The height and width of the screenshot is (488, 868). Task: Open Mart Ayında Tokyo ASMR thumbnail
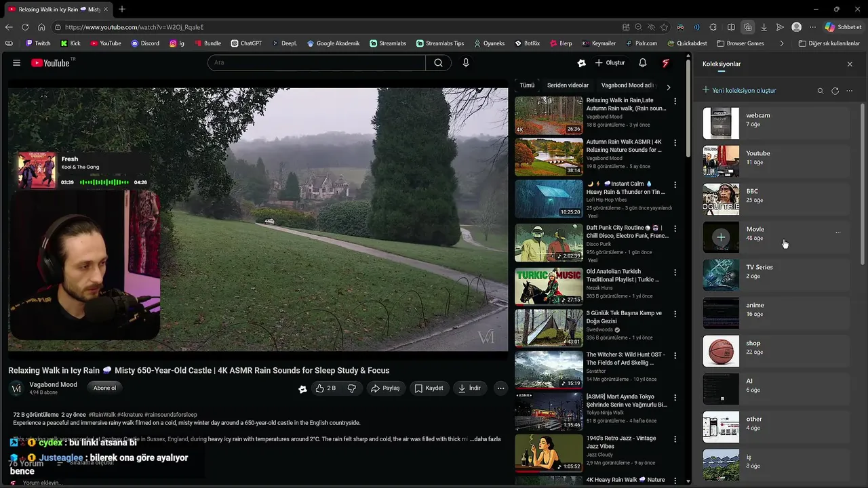point(549,411)
